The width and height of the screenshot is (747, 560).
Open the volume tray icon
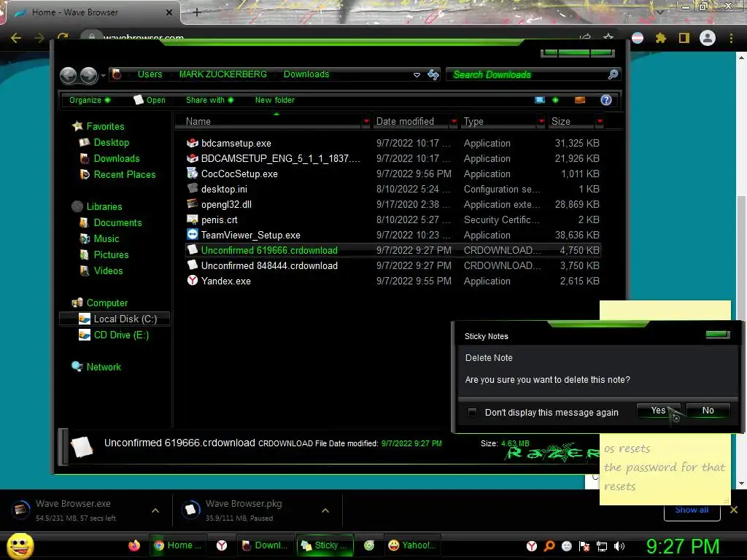pos(619,546)
